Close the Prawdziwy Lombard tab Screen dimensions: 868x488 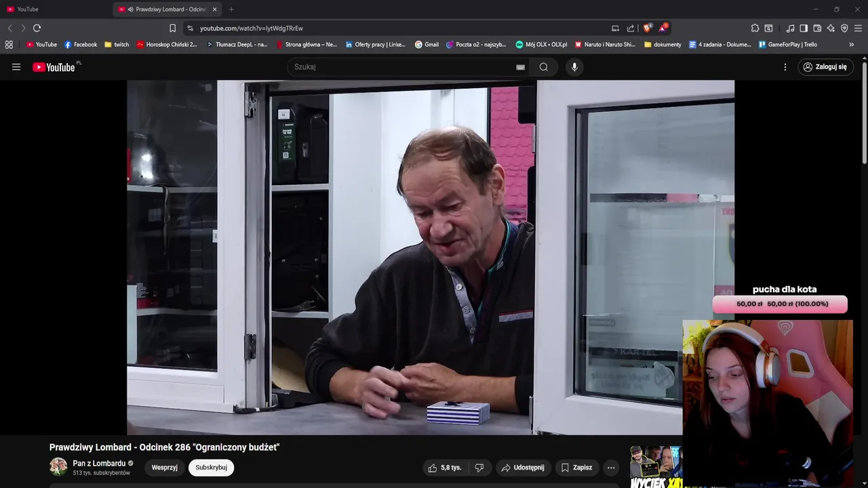[214, 9]
